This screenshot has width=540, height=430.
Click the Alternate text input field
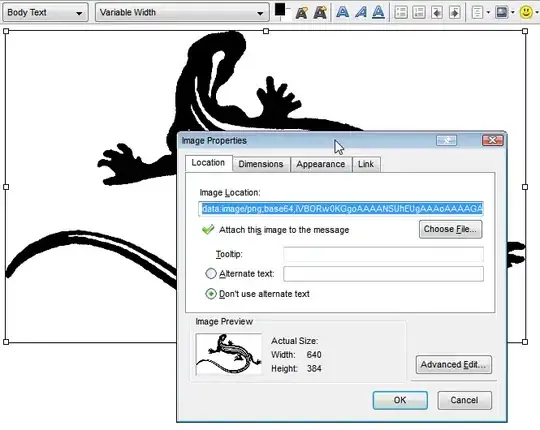[383, 274]
